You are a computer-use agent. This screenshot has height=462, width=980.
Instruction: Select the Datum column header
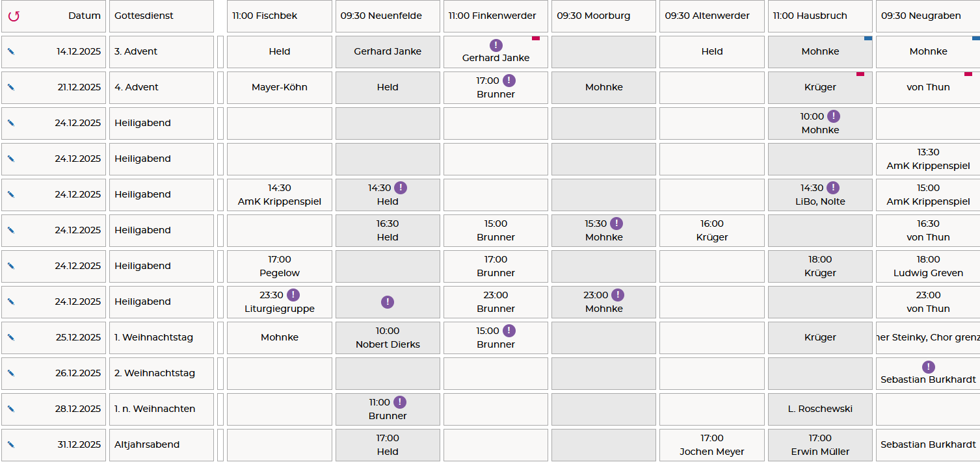pos(85,16)
